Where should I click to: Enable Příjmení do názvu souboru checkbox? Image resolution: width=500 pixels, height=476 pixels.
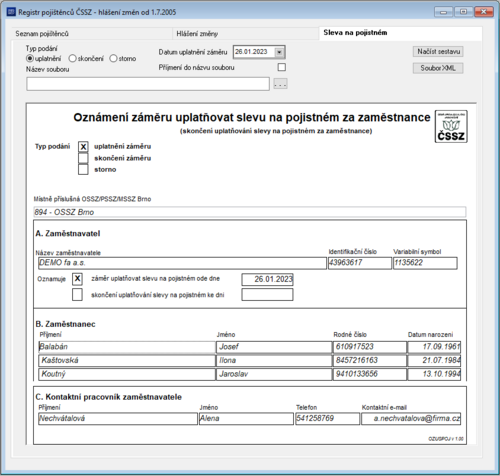[282, 67]
